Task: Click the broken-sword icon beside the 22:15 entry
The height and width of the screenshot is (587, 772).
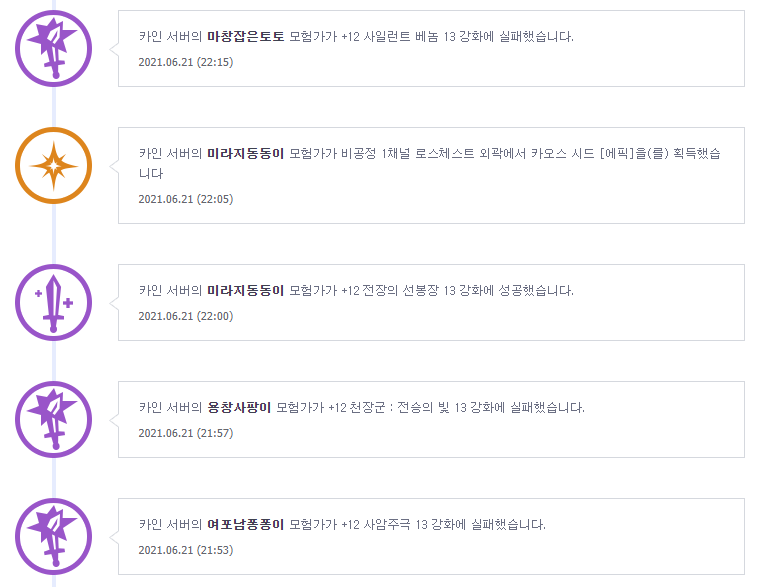Action: 54,48
